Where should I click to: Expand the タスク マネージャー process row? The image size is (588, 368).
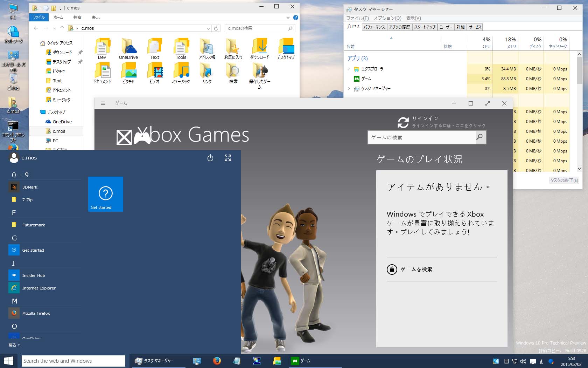(x=349, y=89)
